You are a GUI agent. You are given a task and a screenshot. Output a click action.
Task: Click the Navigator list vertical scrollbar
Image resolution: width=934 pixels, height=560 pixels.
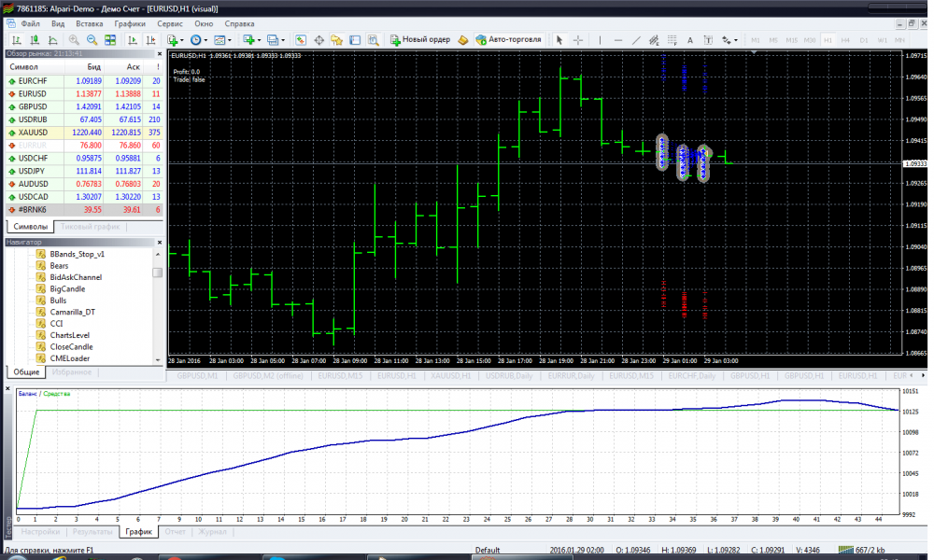(158, 308)
